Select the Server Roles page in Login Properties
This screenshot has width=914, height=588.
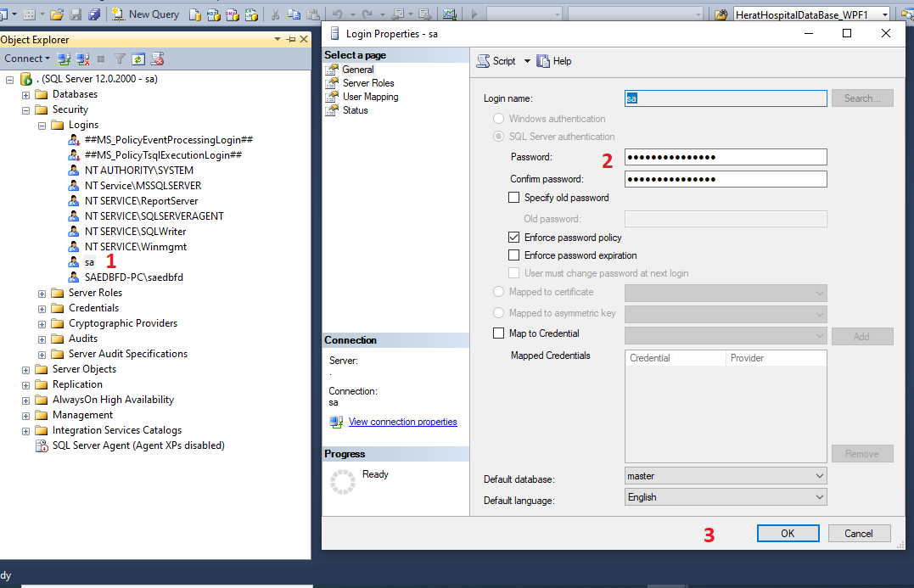(x=368, y=83)
